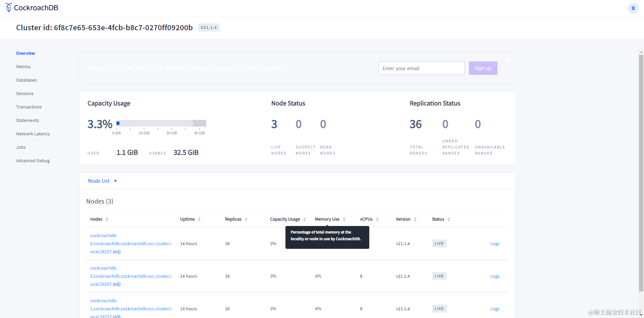This screenshot has width=644, height=318.
Task: Click the 36 total ranges value
Action: (x=416, y=124)
